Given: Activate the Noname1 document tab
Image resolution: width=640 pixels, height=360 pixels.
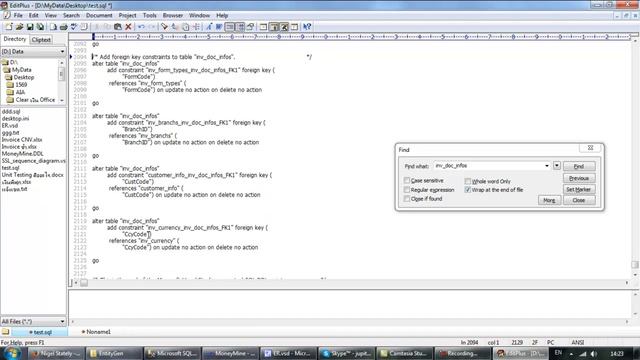Looking at the screenshot, I should point(96,332).
